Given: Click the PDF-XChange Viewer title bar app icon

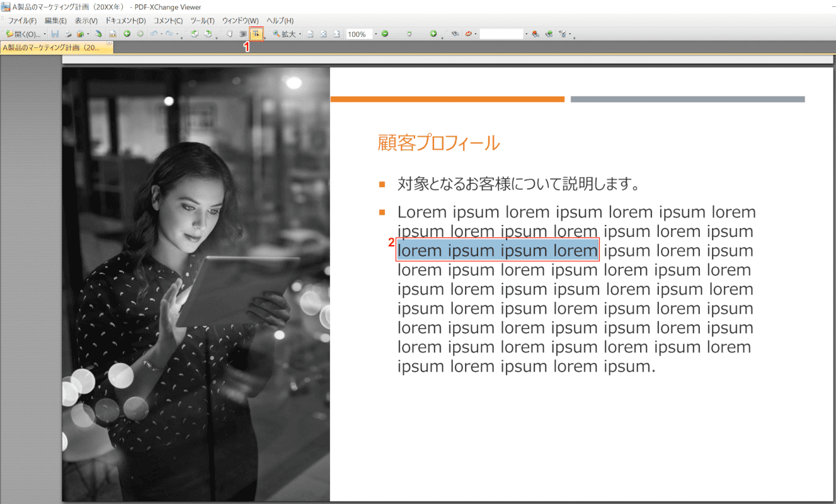Looking at the screenshot, I should click(6, 7).
